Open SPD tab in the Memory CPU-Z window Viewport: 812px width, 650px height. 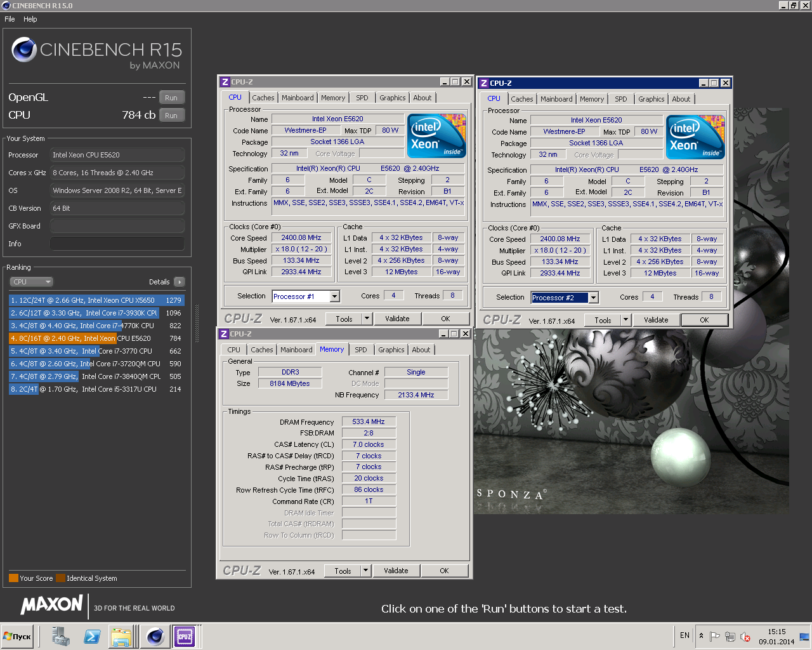point(360,350)
